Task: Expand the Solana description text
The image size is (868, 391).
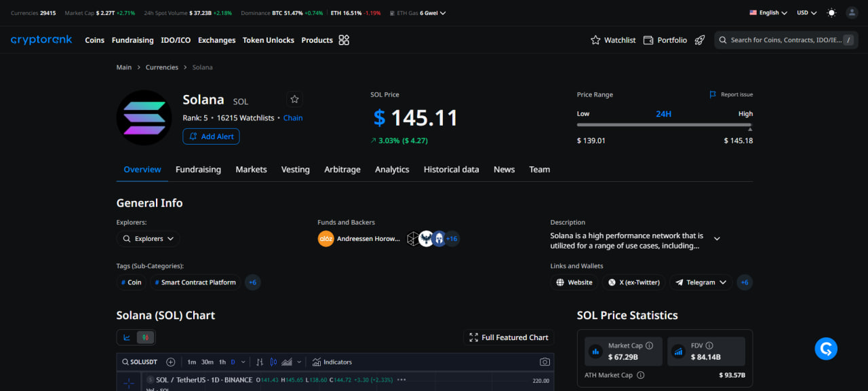Action: click(x=717, y=239)
